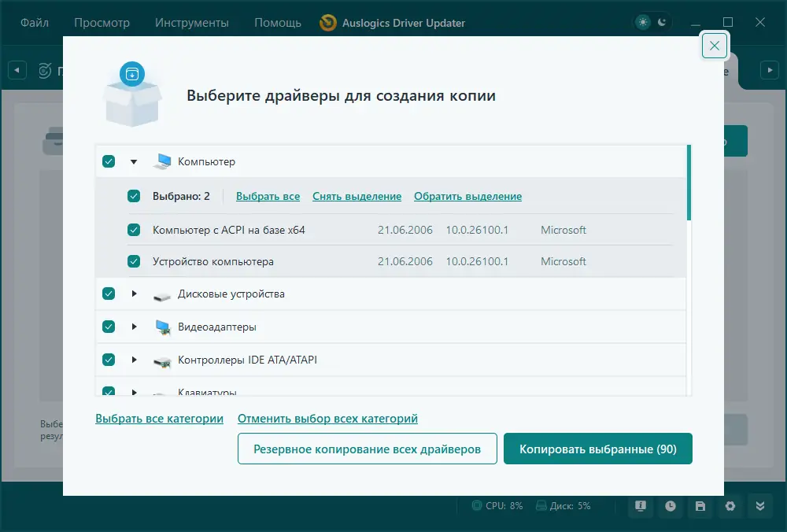Uncheck Компьютер с ACPI на базе x64
This screenshot has height=532, width=787.
pyautogui.click(x=134, y=230)
